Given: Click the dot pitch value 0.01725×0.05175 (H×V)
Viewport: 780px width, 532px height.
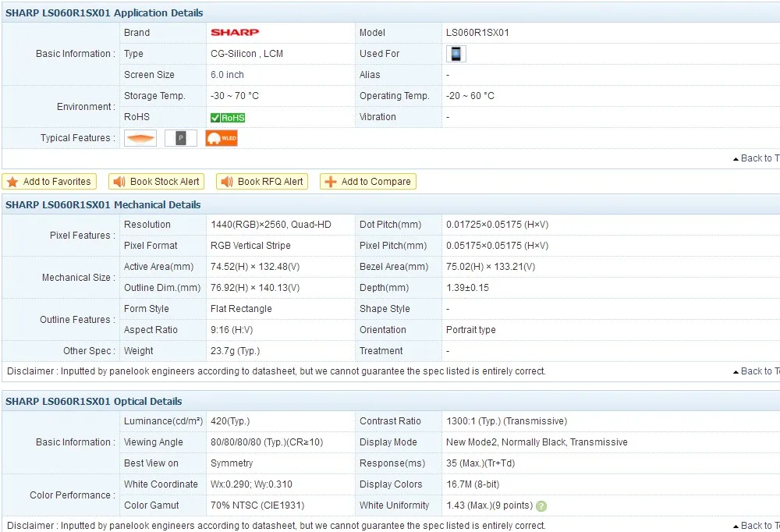Looking at the screenshot, I should (498, 225).
